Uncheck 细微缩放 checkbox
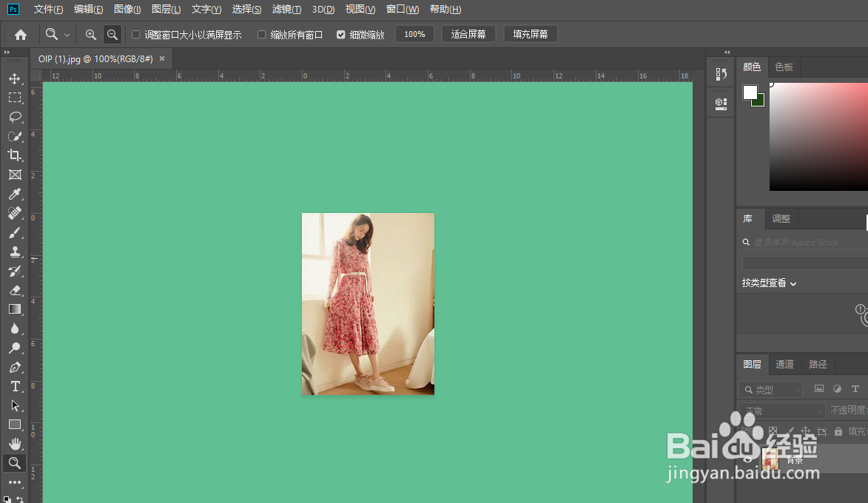 pyautogui.click(x=341, y=35)
